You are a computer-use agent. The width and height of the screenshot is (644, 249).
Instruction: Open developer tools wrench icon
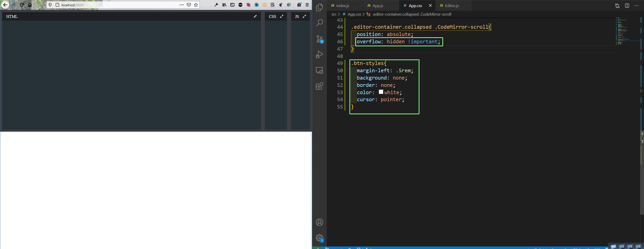click(216, 5)
